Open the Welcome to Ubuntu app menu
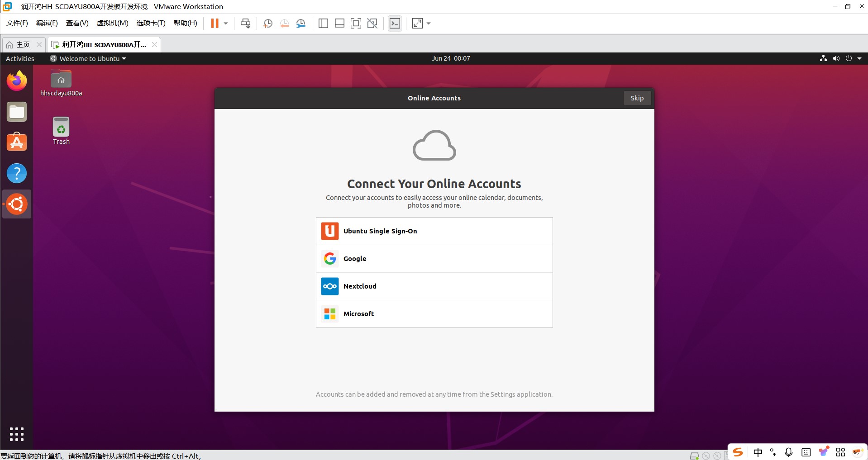This screenshot has height=460, width=868. point(88,59)
